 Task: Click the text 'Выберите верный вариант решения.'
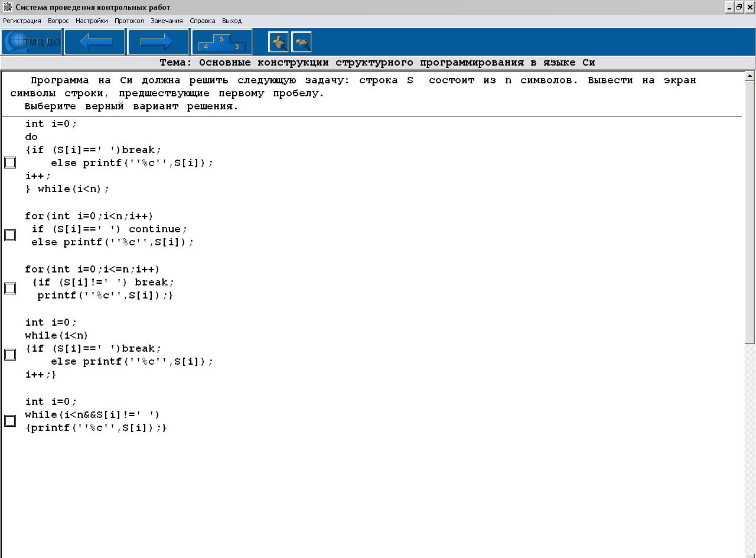131,106
